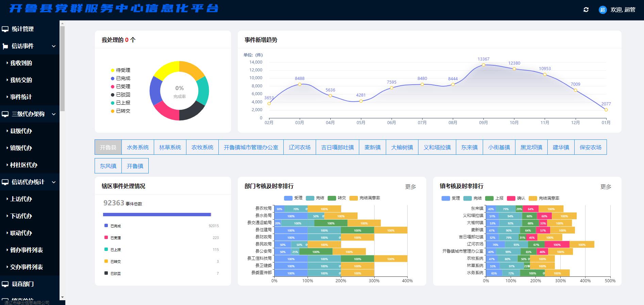644x305 pixels.
Task: Click the 信访事件 flag icon
Action: pyautogui.click(x=5, y=46)
